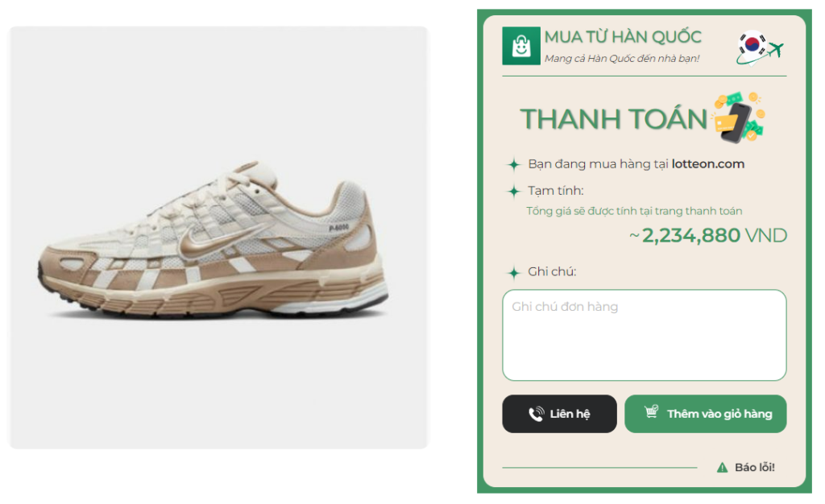Click the phone handset icon in Liên hệ
This screenshot has height=504, width=825.
click(536, 414)
